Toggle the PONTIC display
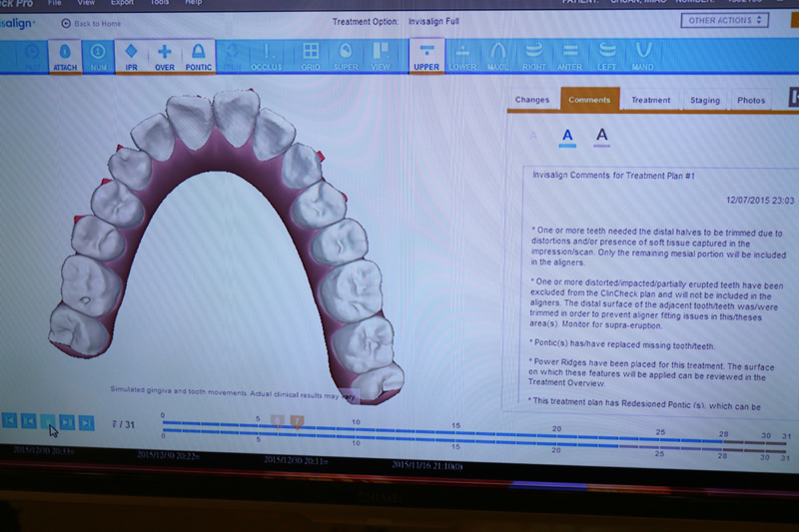The height and width of the screenshot is (532, 799). pyautogui.click(x=198, y=57)
